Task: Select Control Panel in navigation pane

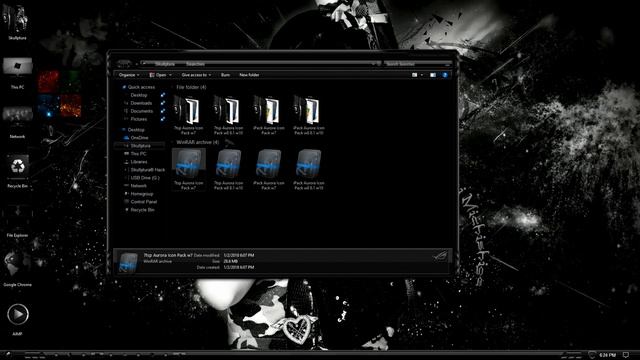Action: click(144, 202)
